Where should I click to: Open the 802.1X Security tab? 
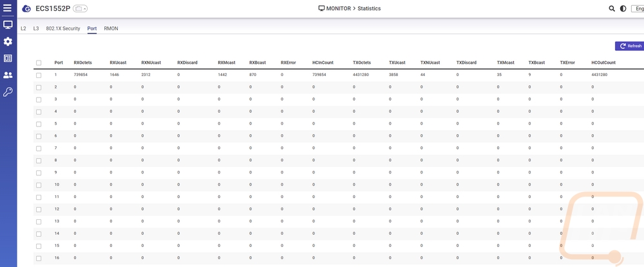63,28
